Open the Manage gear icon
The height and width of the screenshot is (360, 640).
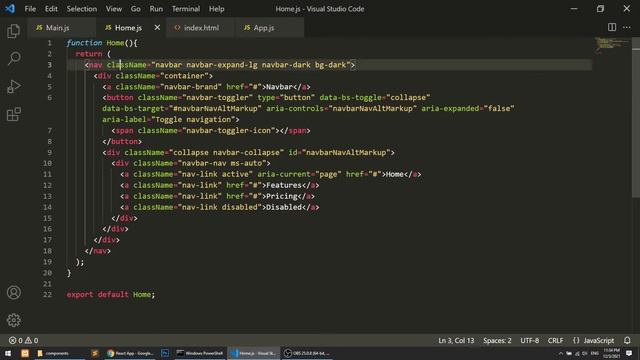pyautogui.click(x=13, y=320)
